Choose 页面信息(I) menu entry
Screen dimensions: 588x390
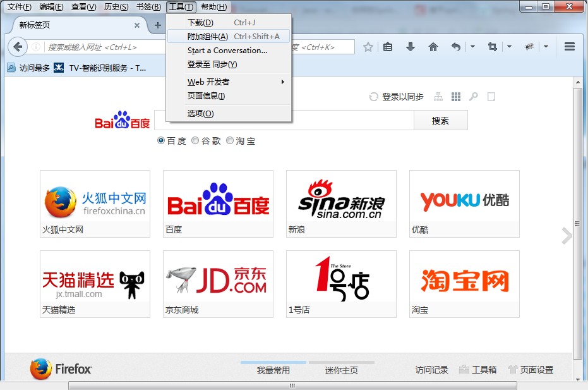[229, 95]
